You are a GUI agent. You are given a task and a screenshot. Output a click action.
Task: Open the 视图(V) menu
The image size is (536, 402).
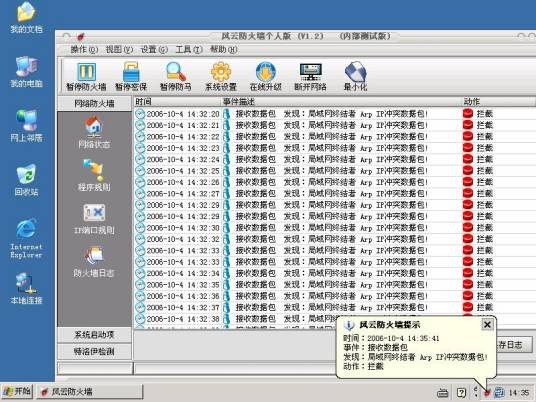pyautogui.click(x=119, y=50)
